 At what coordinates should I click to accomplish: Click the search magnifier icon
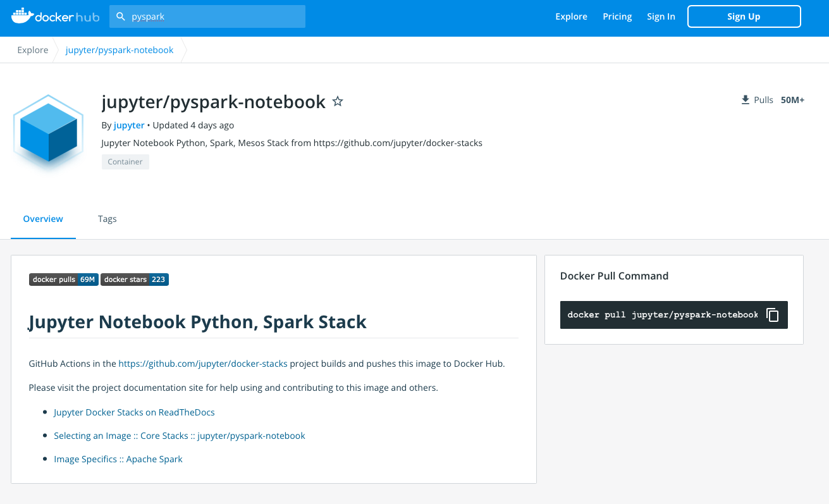click(x=121, y=16)
